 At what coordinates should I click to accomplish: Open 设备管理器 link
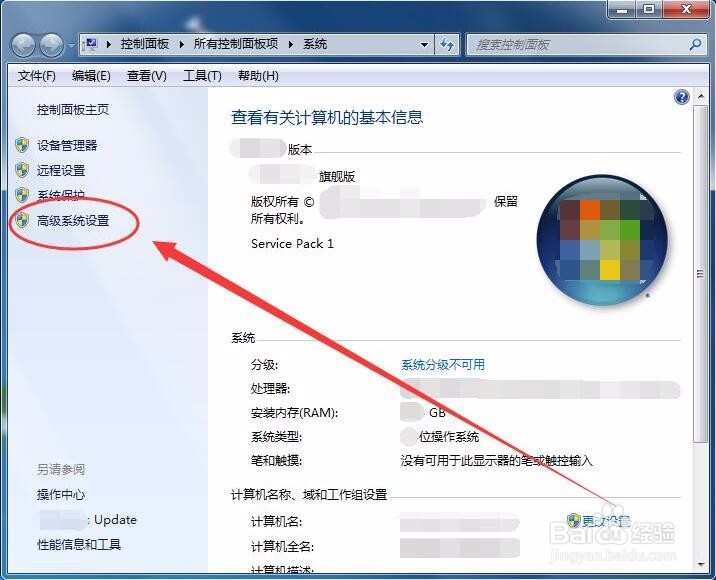click(67, 146)
